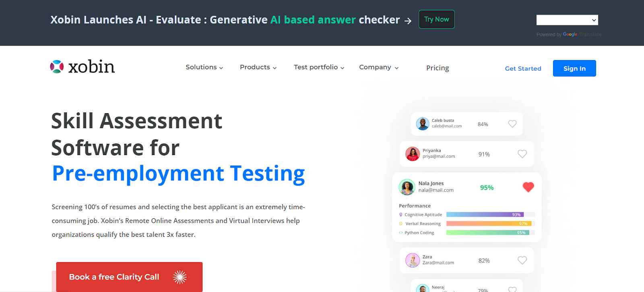Click the priya@mail.com email text
The height and width of the screenshot is (292, 644).
(x=439, y=156)
